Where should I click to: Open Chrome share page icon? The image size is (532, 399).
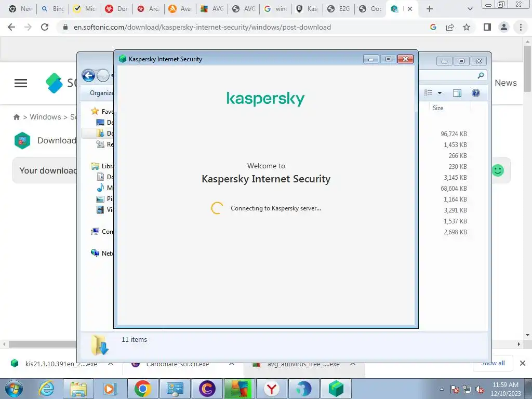tap(450, 27)
